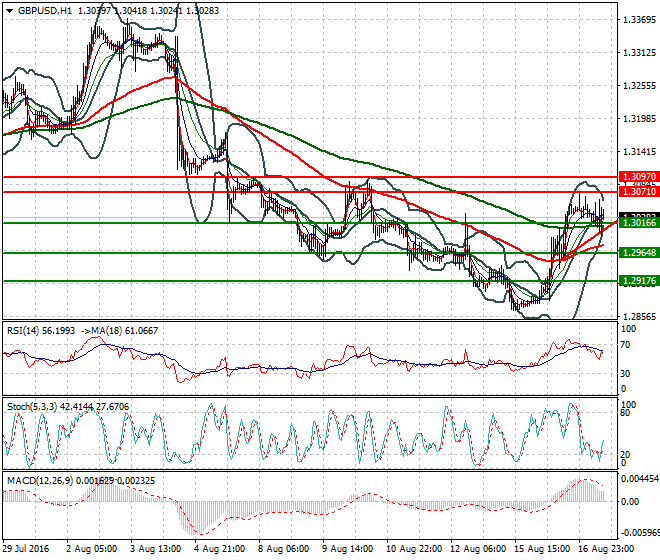The width and height of the screenshot is (660, 560).
Task: Click the 1.31415 price scale value
Action: click(x=639, y=151)
